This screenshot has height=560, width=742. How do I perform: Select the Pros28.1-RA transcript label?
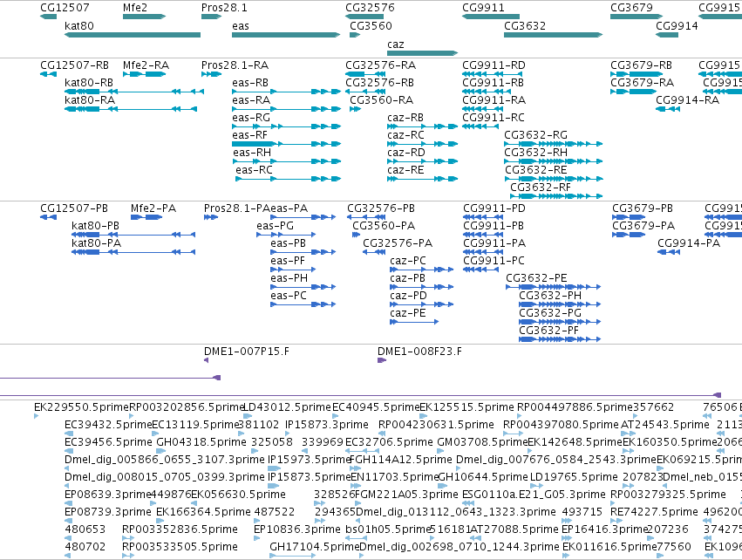(x=235, y=65)
